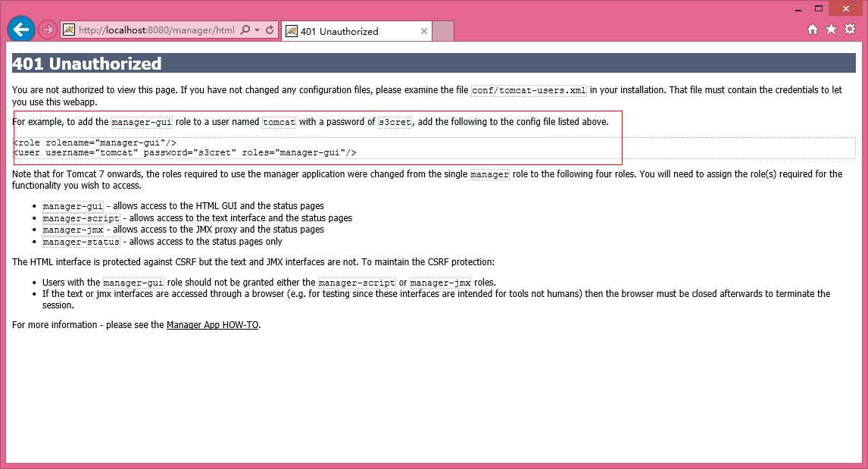Viewport: 868px width, 469px height.
Task: Open the address bar dropdown arrow
Action: tap(258, 30)
